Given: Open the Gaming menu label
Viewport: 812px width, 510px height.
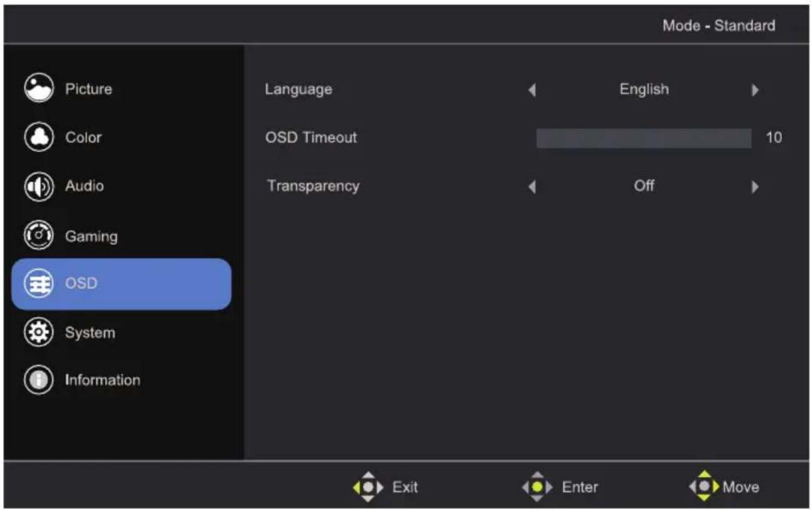Looking at the screenshot, I should point(91,237).
